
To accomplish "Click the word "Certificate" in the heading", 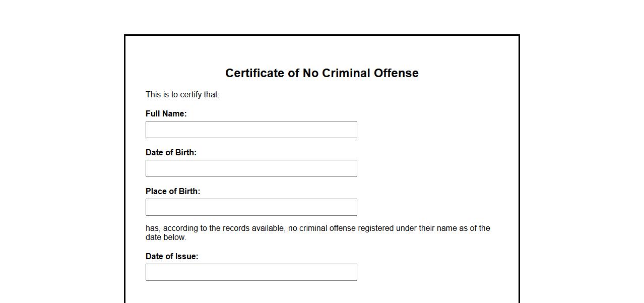I will 254,73.
